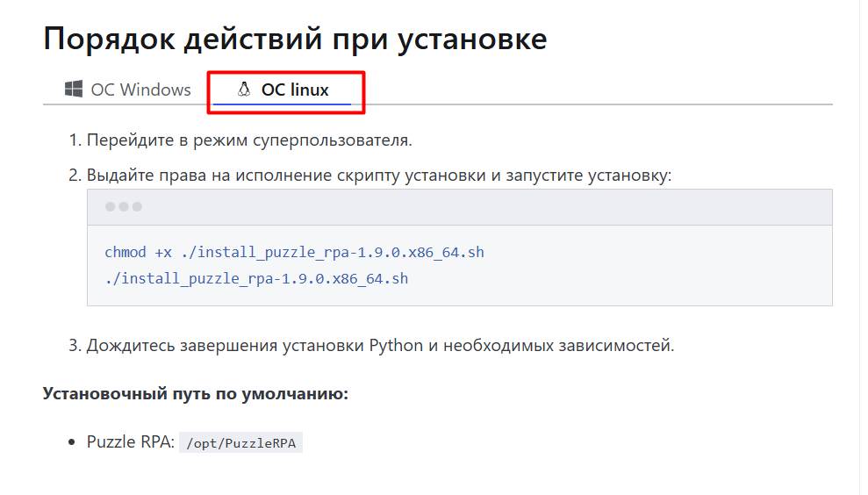
Task: Click the last gray dot in code header
Action: pyautogui.click(x=137, y=206)
